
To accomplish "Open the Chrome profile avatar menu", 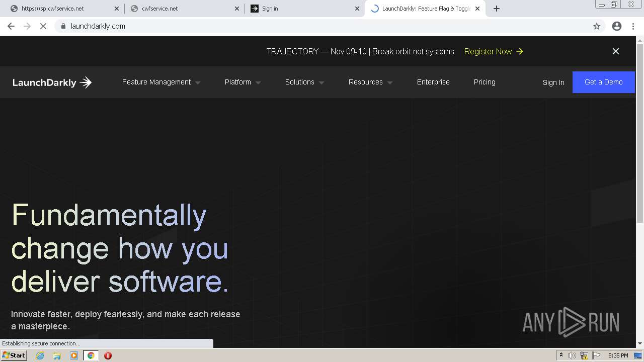I will (x=617, y=26).
